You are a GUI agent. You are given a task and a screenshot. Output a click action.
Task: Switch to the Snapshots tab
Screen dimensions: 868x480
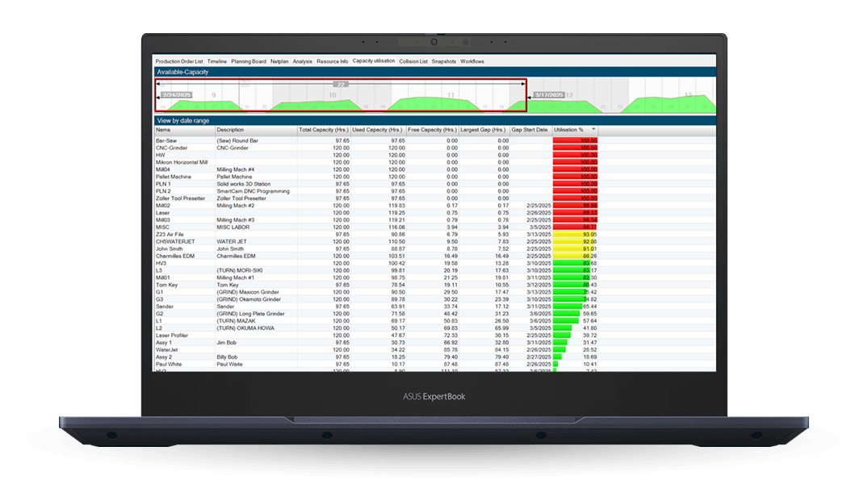[443, 61]
